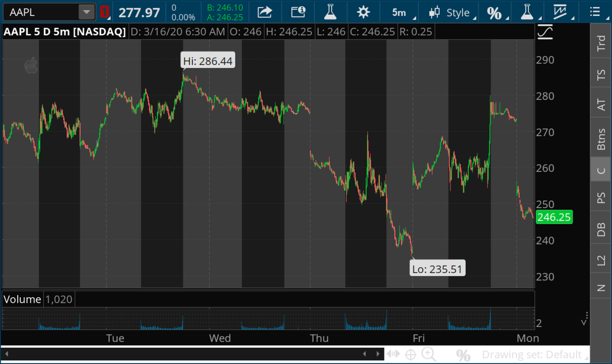The width and height of the screenshot is (612, 364).
Task: Click the Mon label on time axis
Action: click(527, 338)
